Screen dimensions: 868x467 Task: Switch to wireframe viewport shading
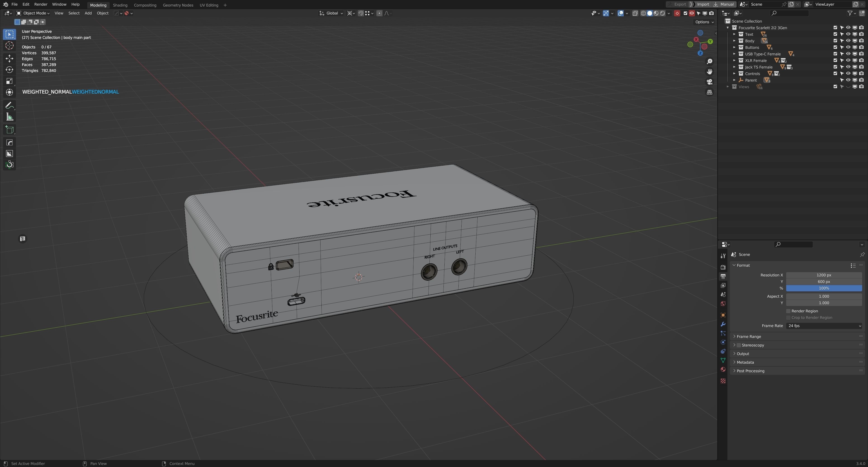[643, 13]
